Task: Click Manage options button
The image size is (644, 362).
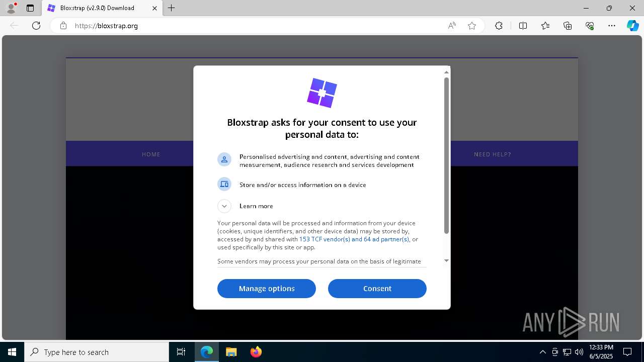Action: click(x=267, y=289)
